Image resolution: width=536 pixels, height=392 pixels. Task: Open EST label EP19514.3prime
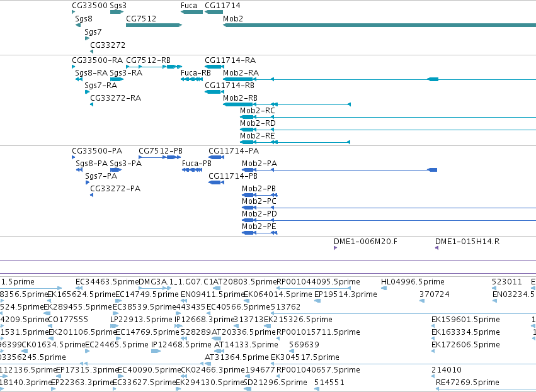pyautogui.click(x=346, y=294)
